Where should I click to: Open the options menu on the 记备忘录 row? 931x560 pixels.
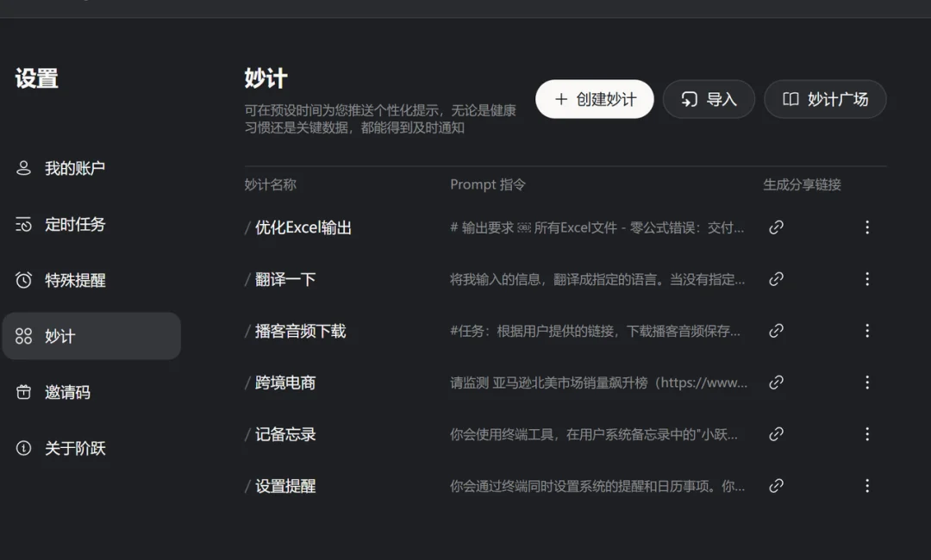click(x=866, y=434)
